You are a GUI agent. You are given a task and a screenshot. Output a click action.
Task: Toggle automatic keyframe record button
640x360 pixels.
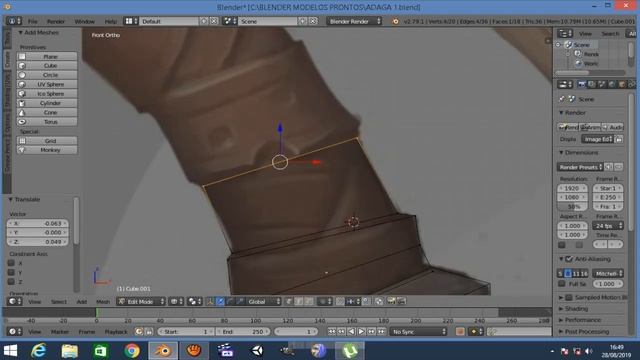[460, 331]
